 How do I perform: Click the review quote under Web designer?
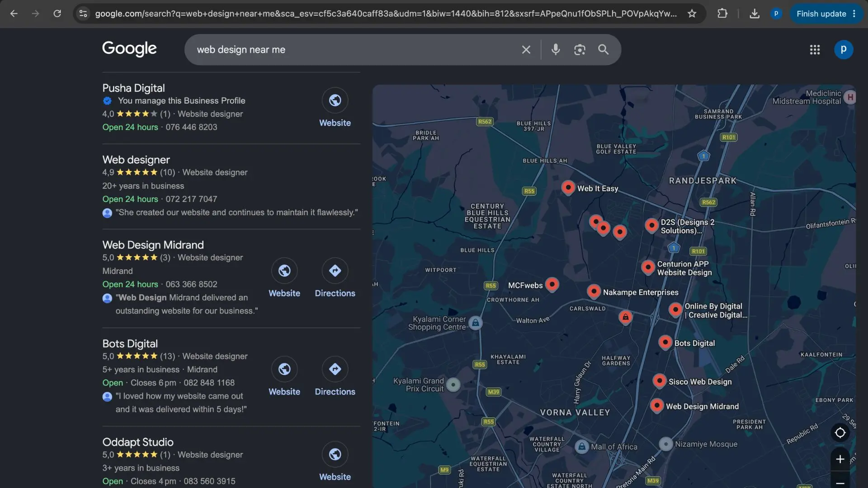click(x=236, y=212)
